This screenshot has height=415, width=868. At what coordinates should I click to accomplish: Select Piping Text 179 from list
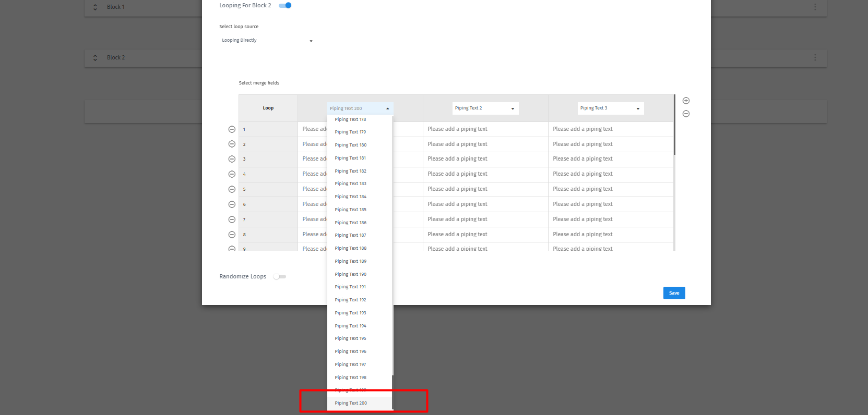[360, 132]
